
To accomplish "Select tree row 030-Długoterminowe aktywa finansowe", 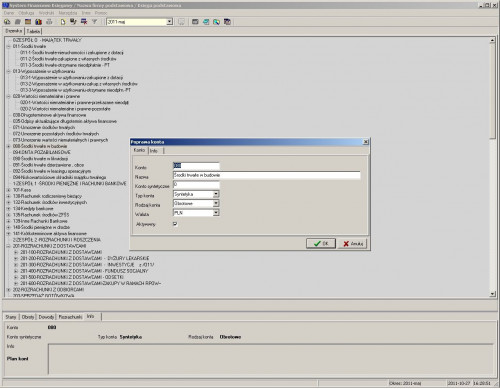I will tap(49, 115).
